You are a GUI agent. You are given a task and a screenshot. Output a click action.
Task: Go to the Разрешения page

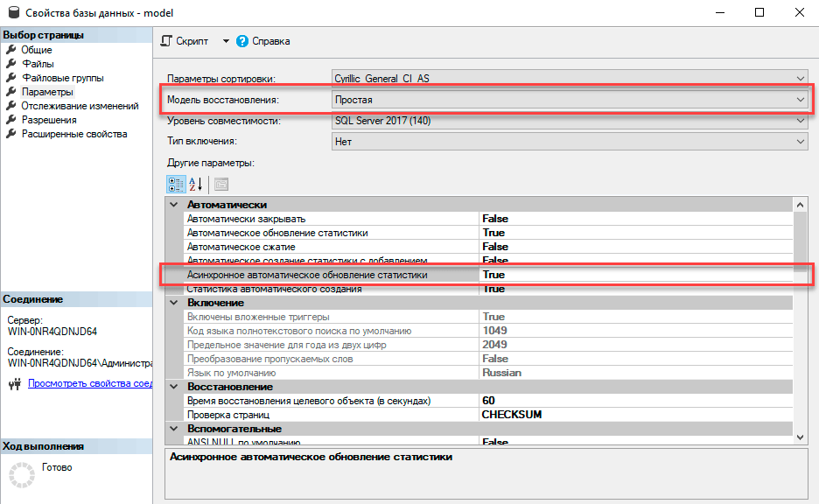[49, 120]
